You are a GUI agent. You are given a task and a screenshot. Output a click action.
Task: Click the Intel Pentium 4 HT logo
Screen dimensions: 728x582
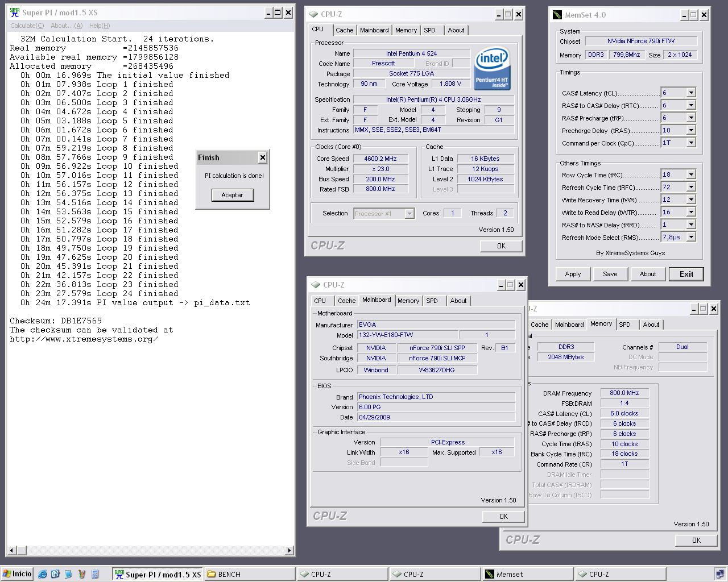click(x=492, y=68)
